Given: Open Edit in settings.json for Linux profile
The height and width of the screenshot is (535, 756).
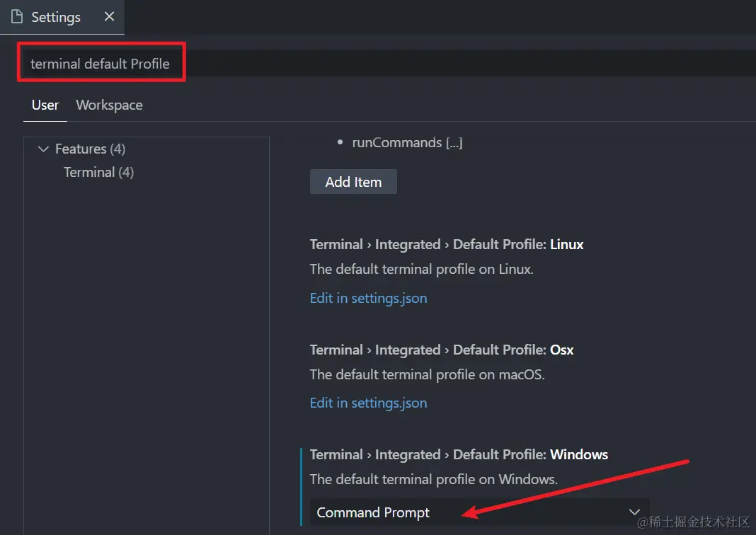Looking at the screenshot, I should click(x=368, y=298).
